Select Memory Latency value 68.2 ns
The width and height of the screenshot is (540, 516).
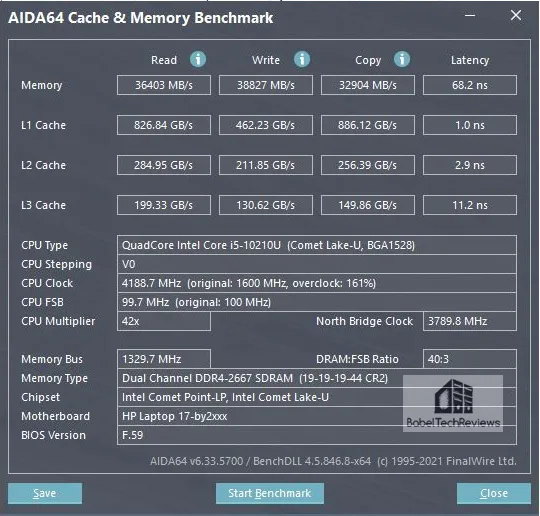click(470, 85)
